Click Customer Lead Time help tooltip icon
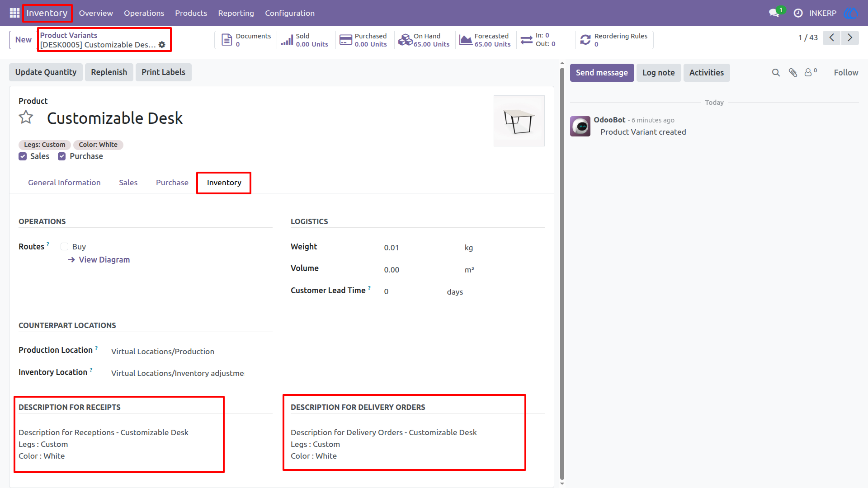Screen dimensions: 868x488 pos(369,288)
